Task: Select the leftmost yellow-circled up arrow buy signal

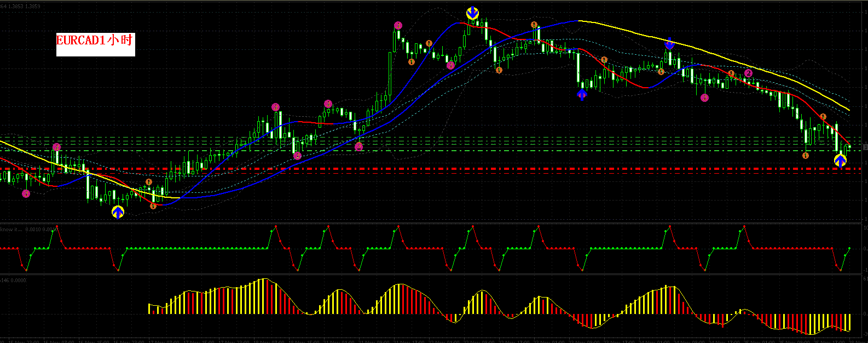Action: tap(118, 212)
